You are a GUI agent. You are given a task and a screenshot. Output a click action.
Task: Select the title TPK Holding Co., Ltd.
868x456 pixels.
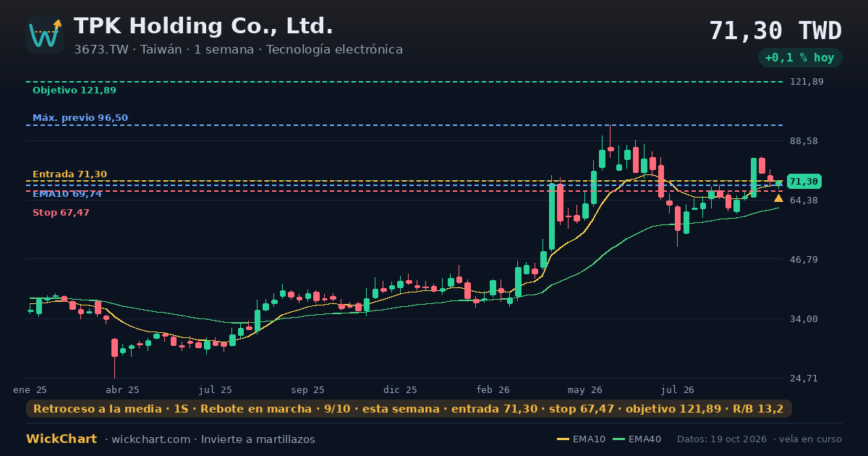203,27
